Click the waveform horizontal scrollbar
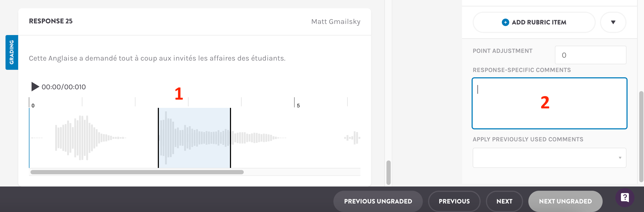644x212 pixels. pyautogui.click(x=137, y=172)
